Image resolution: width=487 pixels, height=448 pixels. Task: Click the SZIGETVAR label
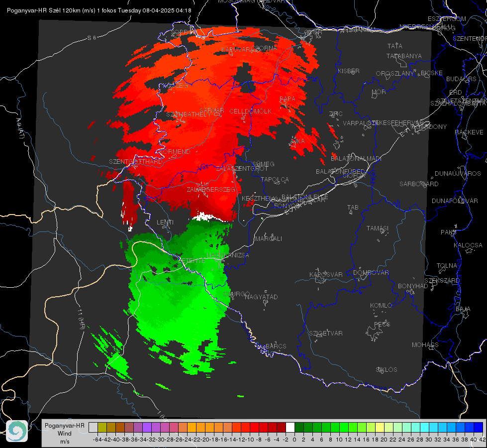point(326,334)
